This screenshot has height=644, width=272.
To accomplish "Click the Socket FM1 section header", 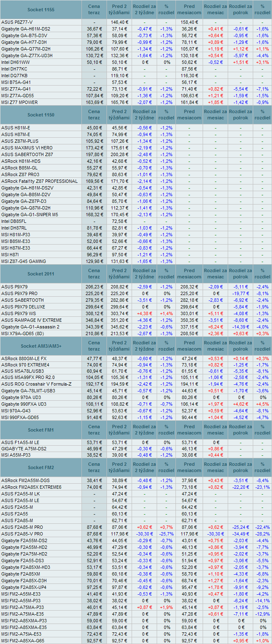I will [41, 430].
